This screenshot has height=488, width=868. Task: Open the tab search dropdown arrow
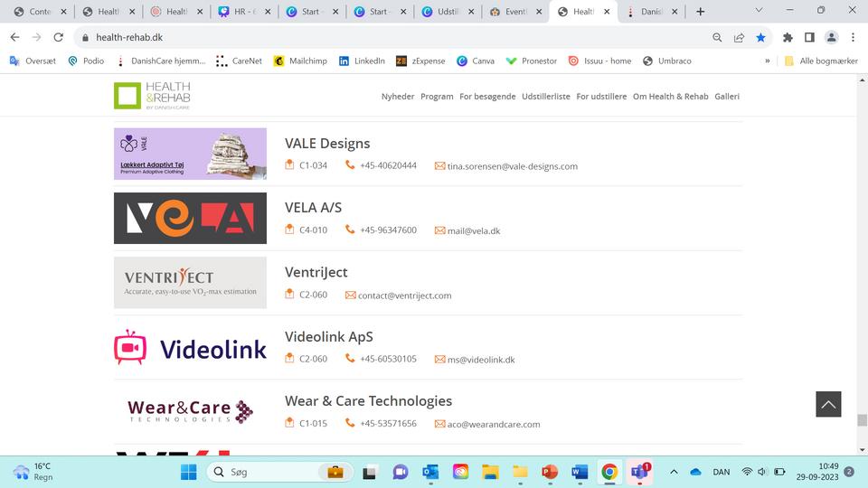759,11
